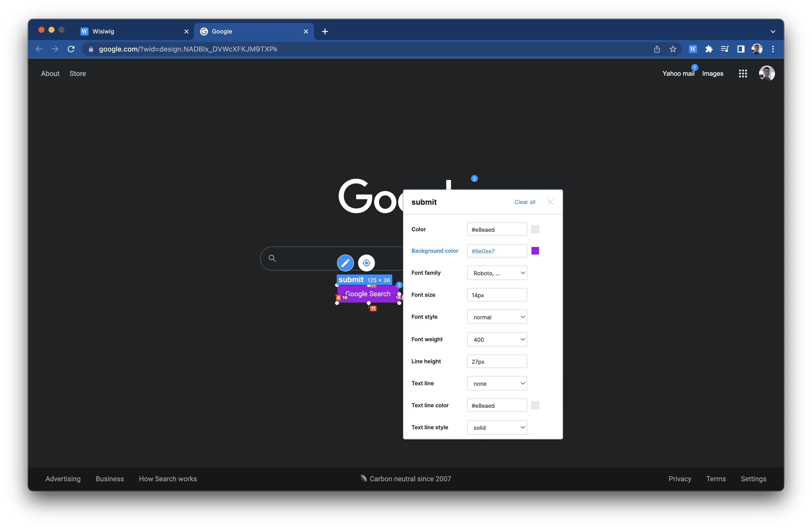Screen dimensions: 812x528
Task: Expand the tab search chevron
Action: click(x=773, y=31)
